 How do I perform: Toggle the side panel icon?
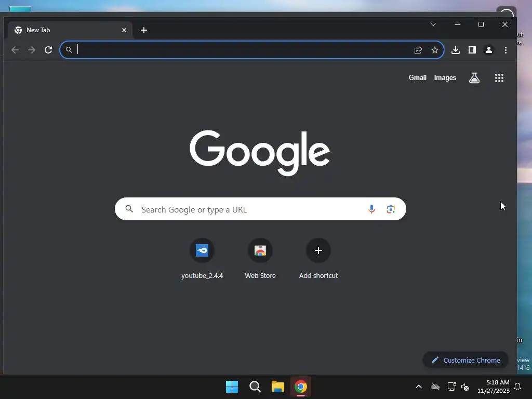[472, 50]
